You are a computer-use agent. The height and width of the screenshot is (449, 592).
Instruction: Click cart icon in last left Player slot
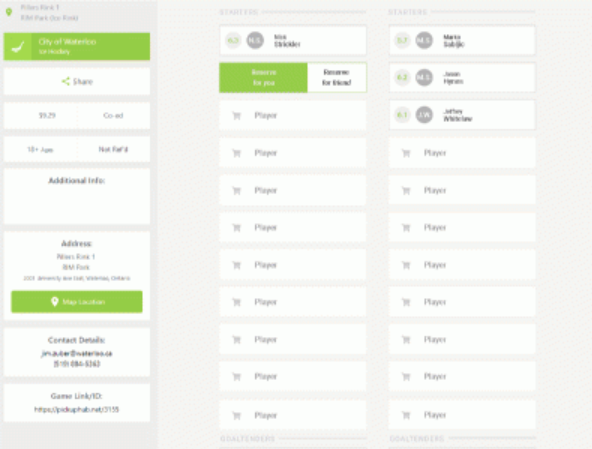click(x=237, y=415)
